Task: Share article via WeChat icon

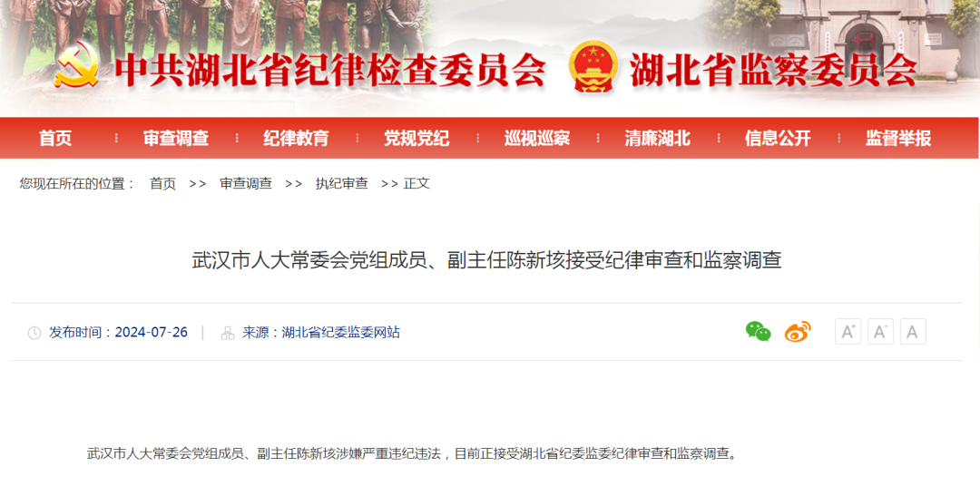Action: (x=758, y=332)
